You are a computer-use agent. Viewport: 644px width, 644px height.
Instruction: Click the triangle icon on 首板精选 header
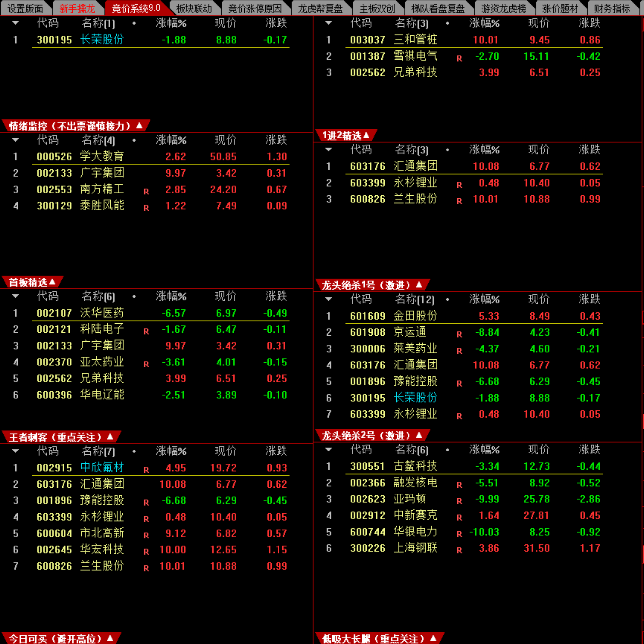(x=52, y=282)
